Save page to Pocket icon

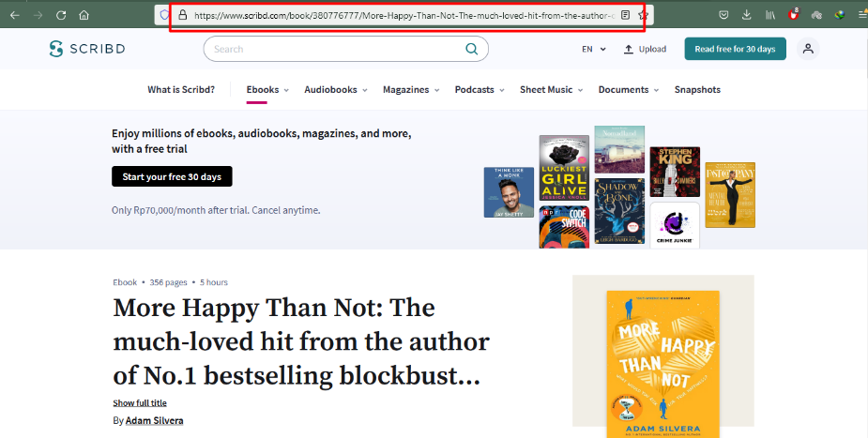[723, 16]
